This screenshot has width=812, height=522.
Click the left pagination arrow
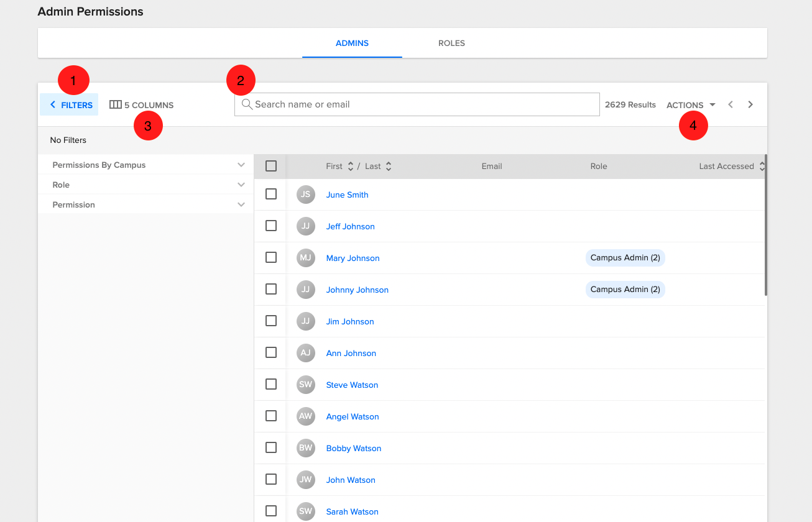[731, 104]
